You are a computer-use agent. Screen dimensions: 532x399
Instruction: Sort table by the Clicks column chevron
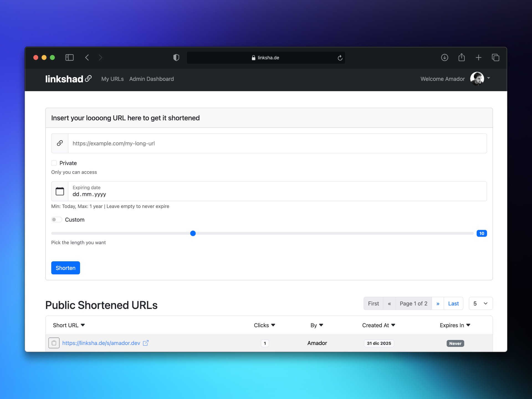point(273,325)
